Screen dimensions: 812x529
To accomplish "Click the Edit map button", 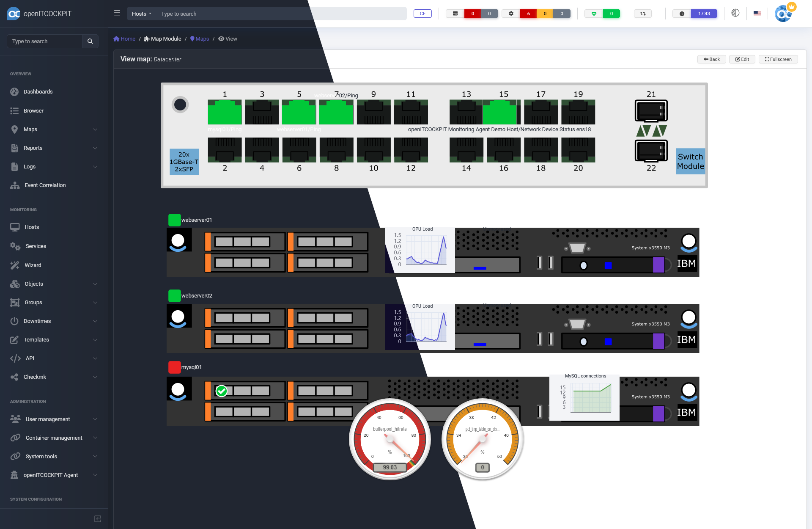I will point(742,59).
